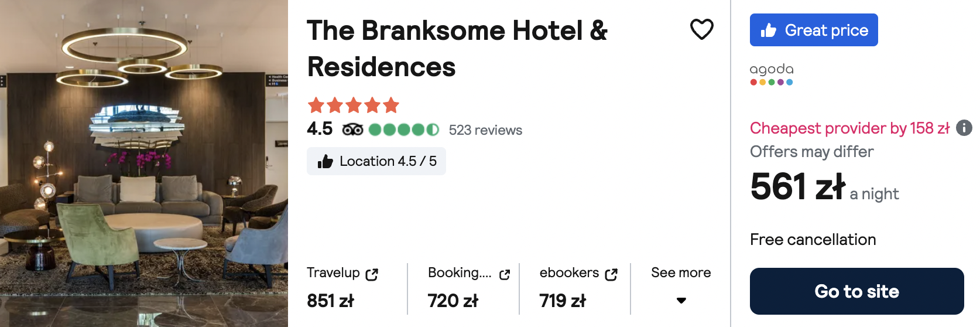Viewport: 980px width, 327px height.
Task: Click the See more providers label
Action: pos(681,272)
